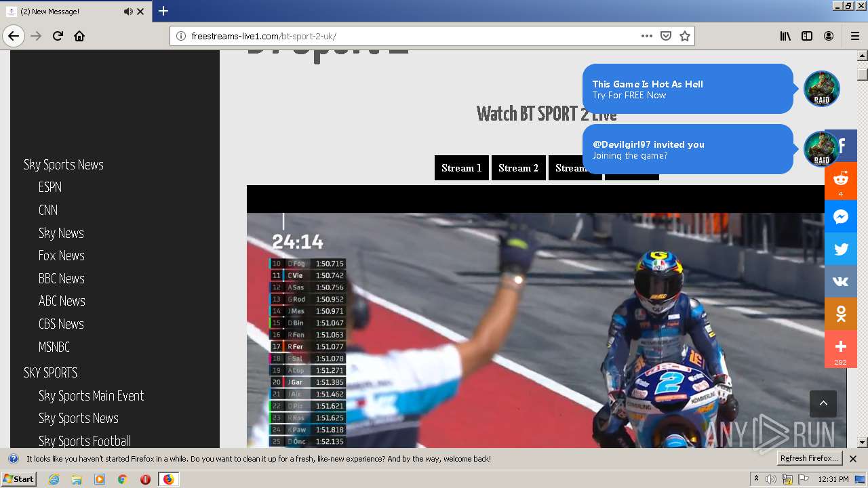This screenshot has width=868, height=488.
Task: Reload the current page
Action: pos(58,36)
